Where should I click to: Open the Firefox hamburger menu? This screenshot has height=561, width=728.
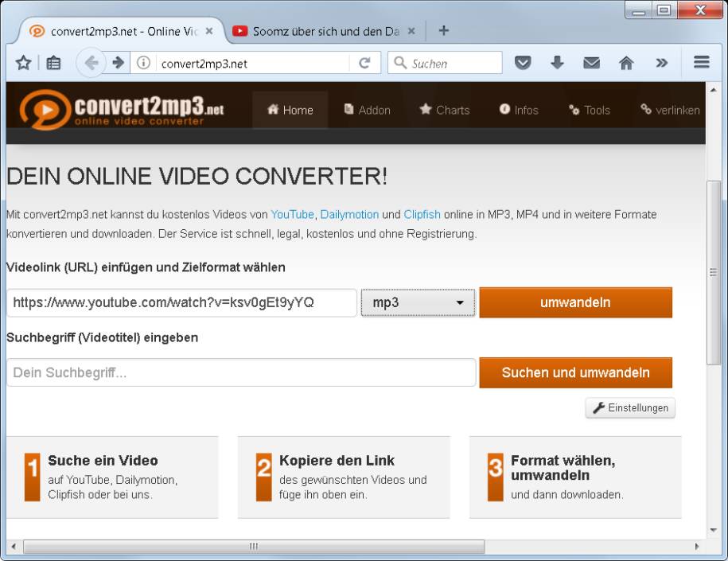[x=701, y=62]
